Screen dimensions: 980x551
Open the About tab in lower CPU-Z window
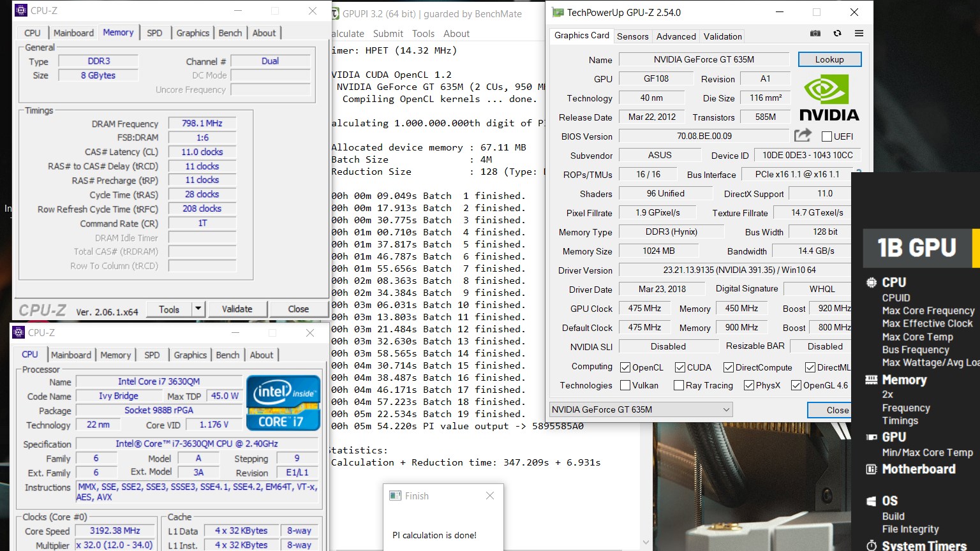262,355
